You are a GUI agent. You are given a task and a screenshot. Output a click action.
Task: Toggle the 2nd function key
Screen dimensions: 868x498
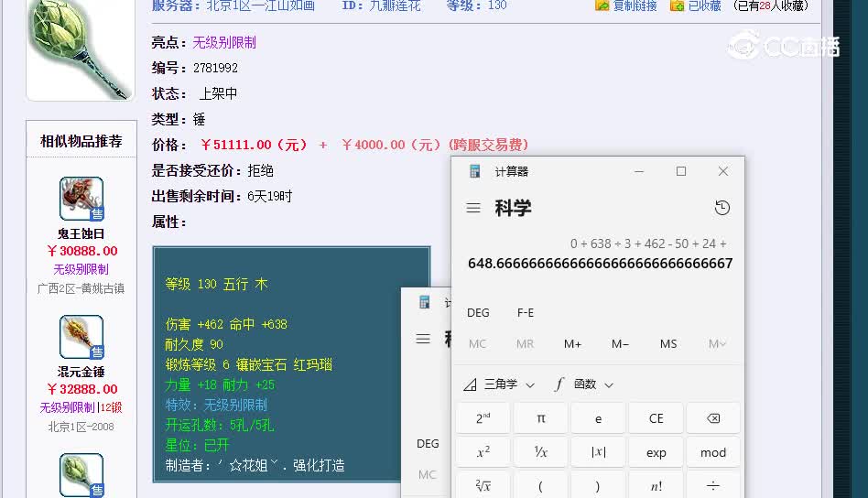(483, 418)
